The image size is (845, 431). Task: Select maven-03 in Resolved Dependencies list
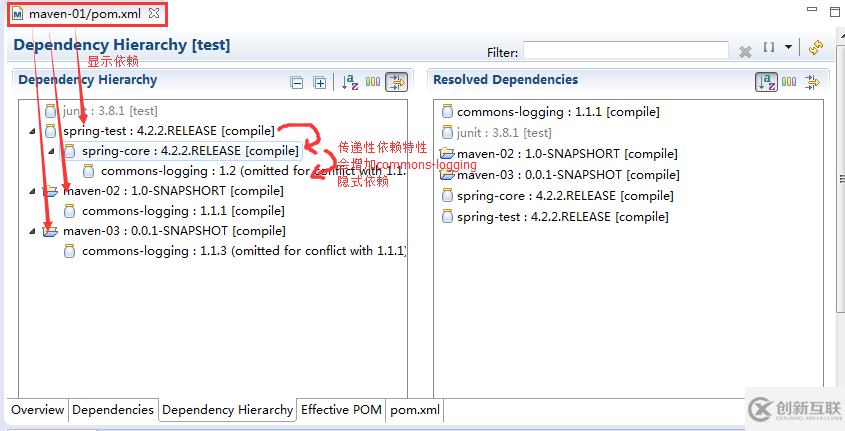568,175
